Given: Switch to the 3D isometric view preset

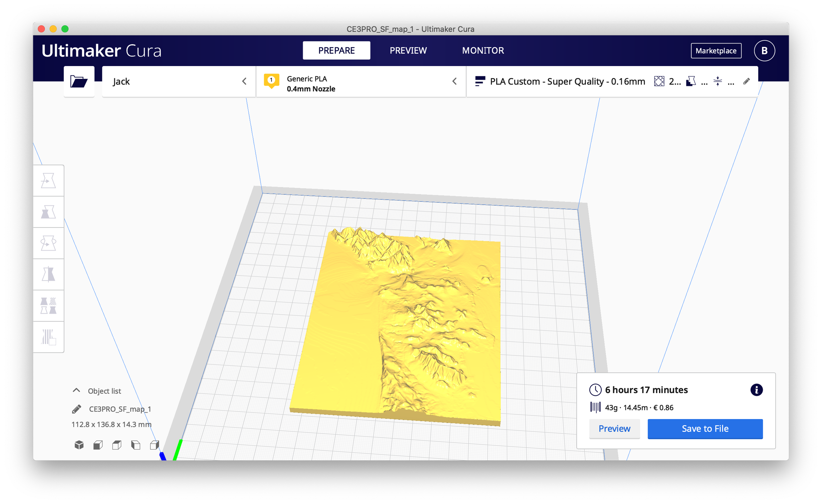Looking at the screenshot, I should point(79,445).
